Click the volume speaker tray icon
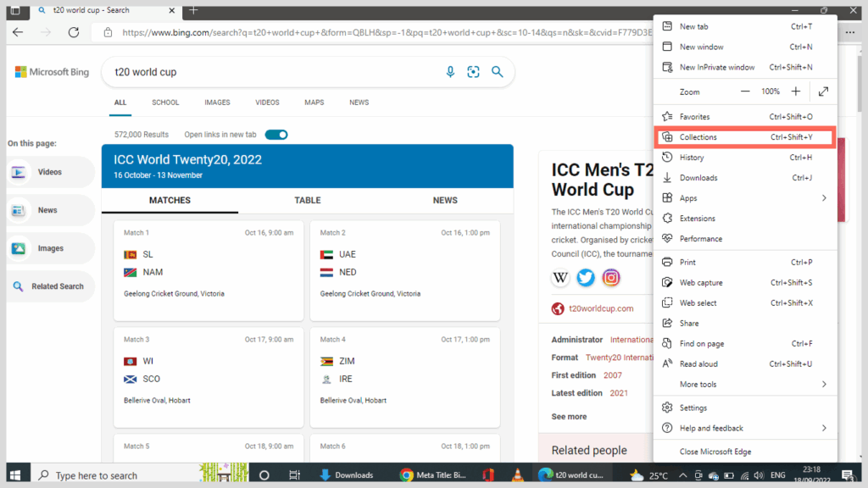The image size is (868, 488). tap(759, 475)
